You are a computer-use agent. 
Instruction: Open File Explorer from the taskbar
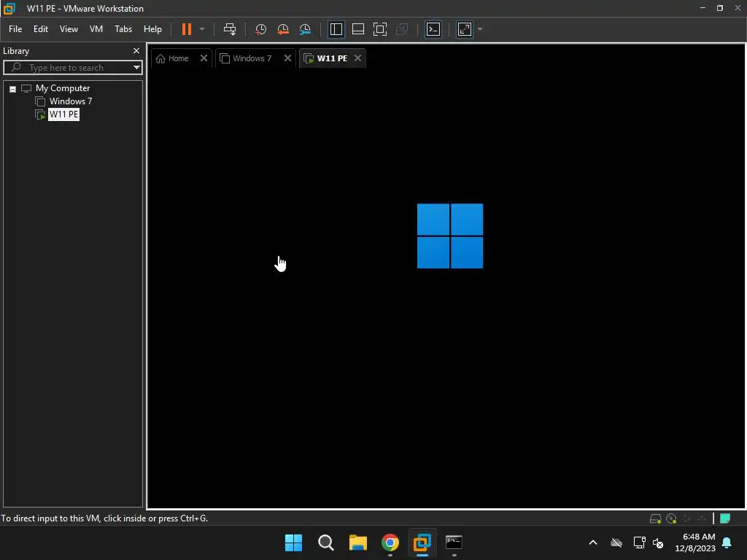coord(357,542)
